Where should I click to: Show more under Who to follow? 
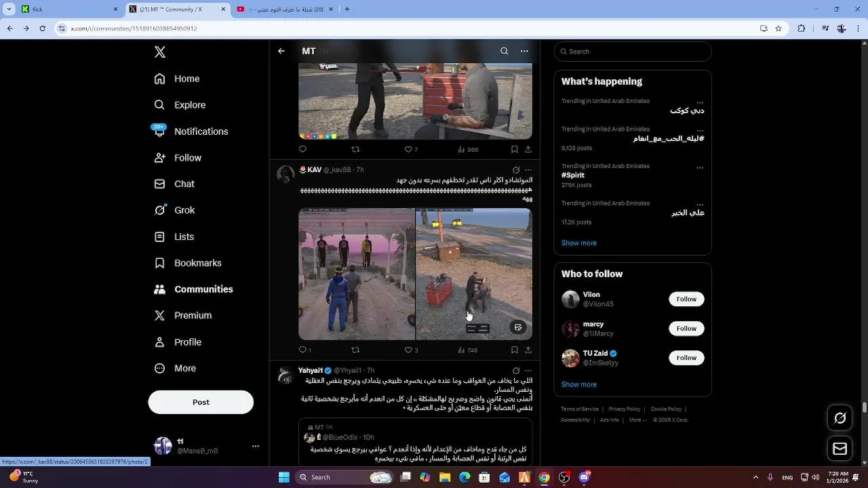tap(579, 384)
